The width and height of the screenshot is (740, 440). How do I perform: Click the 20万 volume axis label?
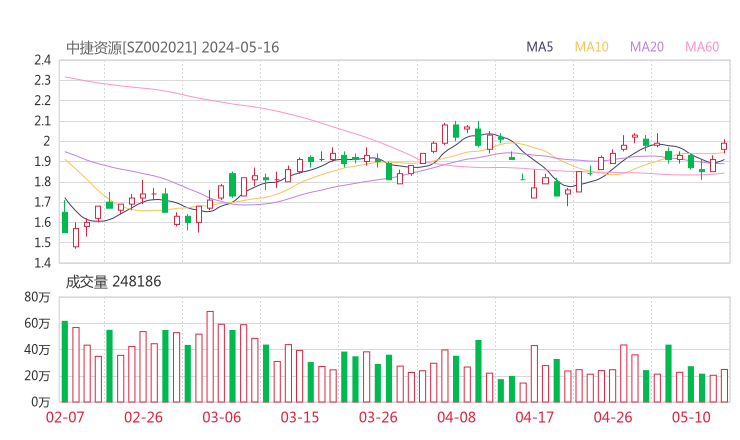click(37, 376)
